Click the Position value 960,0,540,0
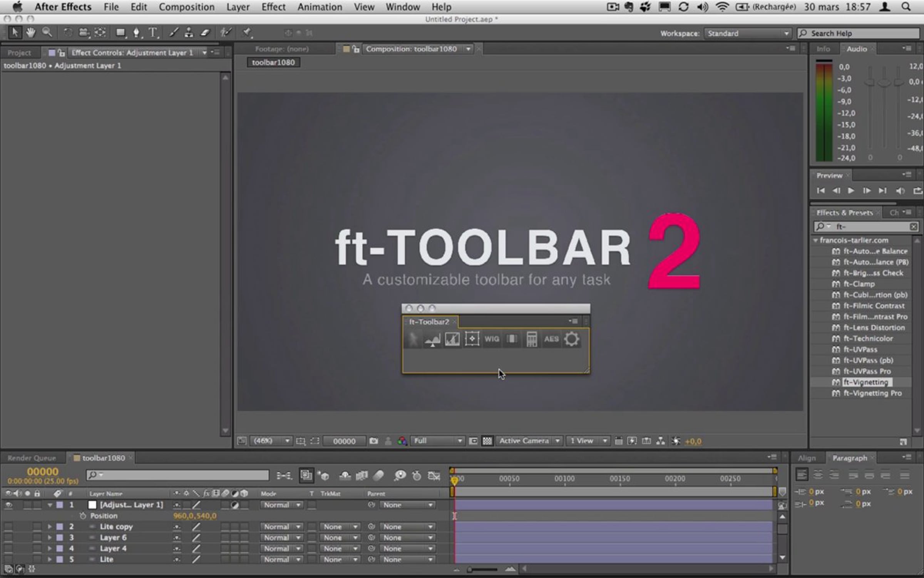 point(195,516)
